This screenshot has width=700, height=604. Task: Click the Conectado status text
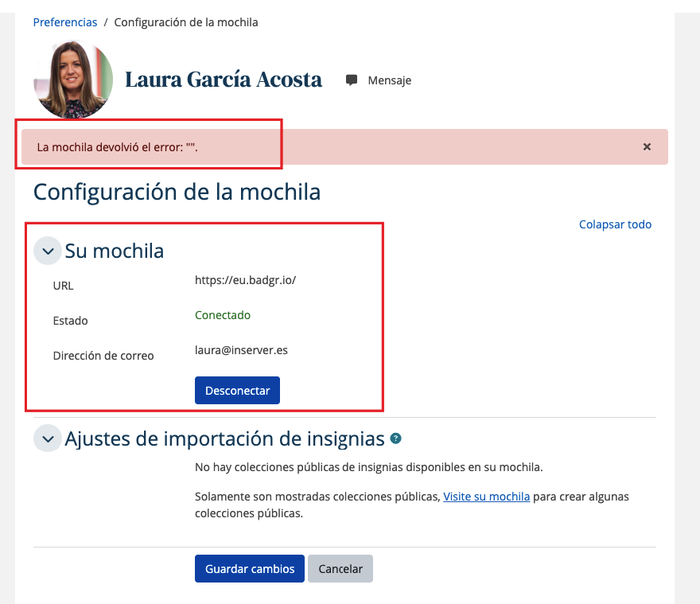(x=222, y=315)
